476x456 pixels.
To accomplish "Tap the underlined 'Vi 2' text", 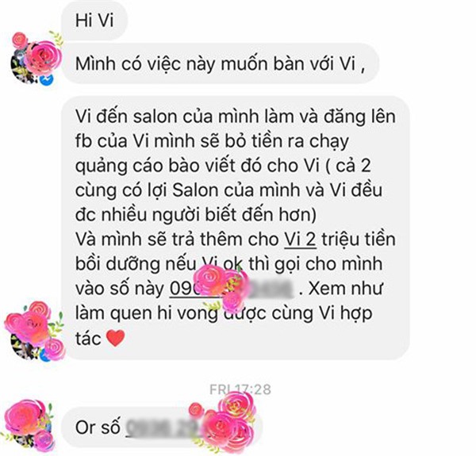I will [x=300, y=239].
